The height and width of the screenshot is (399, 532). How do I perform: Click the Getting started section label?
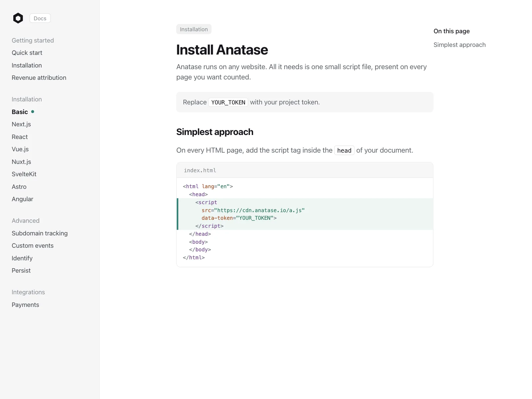coord(33,41)
